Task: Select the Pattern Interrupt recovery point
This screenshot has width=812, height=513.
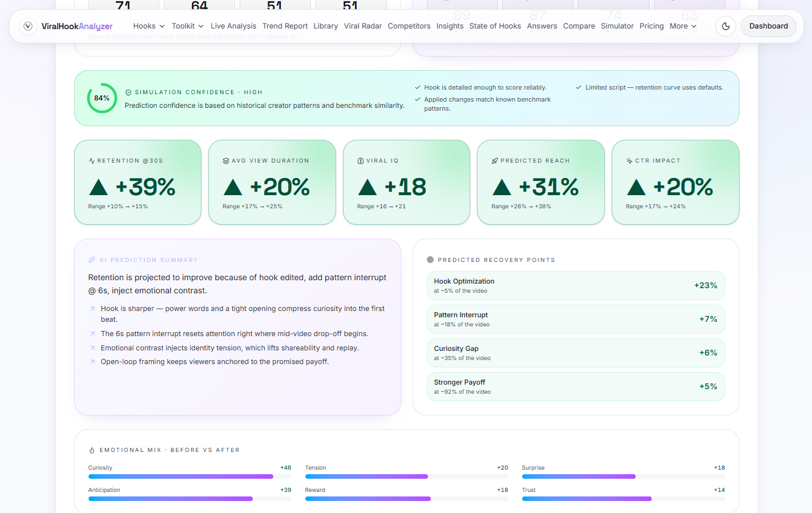Action: pyautogui.click(x=576, y=319)
